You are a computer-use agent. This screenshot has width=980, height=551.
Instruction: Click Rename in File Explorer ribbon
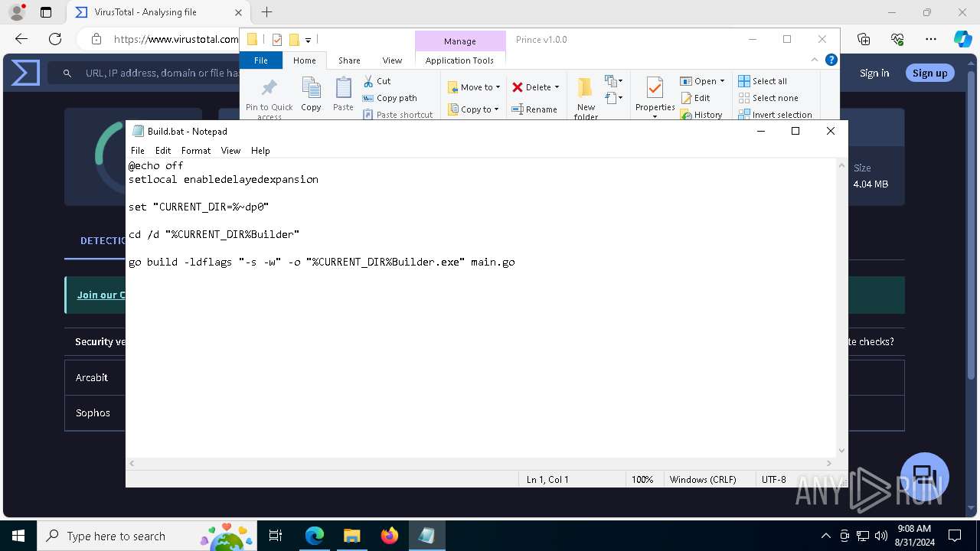tap(534, 109)
